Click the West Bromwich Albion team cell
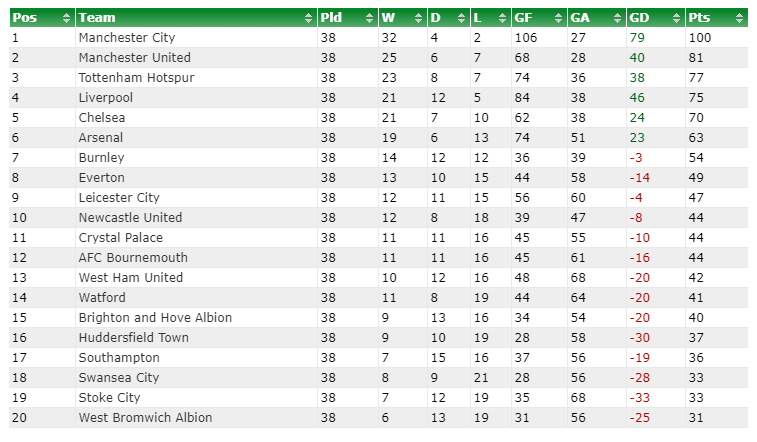This screenshot has width=757, height=442. coord(145,418)
